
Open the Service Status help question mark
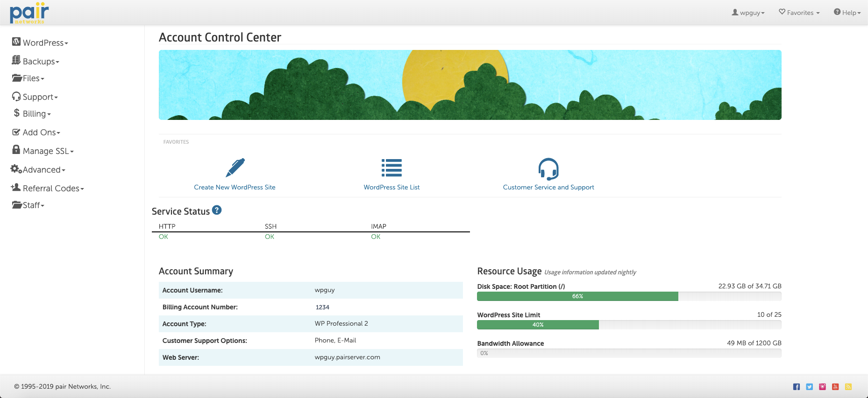217,210
